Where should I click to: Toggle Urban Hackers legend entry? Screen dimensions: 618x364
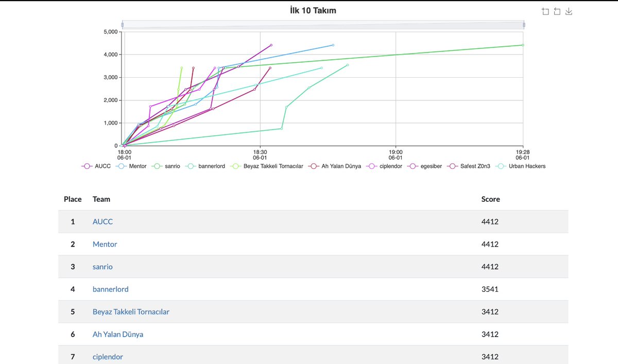521,166
